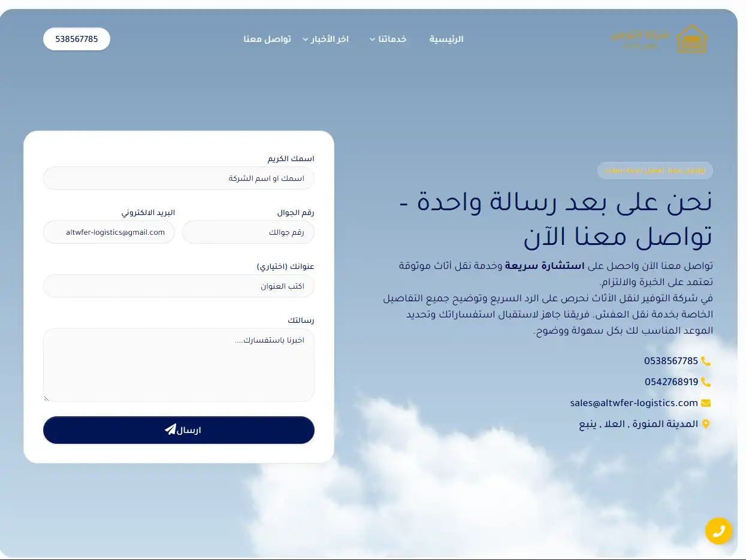
Task: Click the 538567785 header phone button
Action: pyautogui.click(x=77, y=39)
